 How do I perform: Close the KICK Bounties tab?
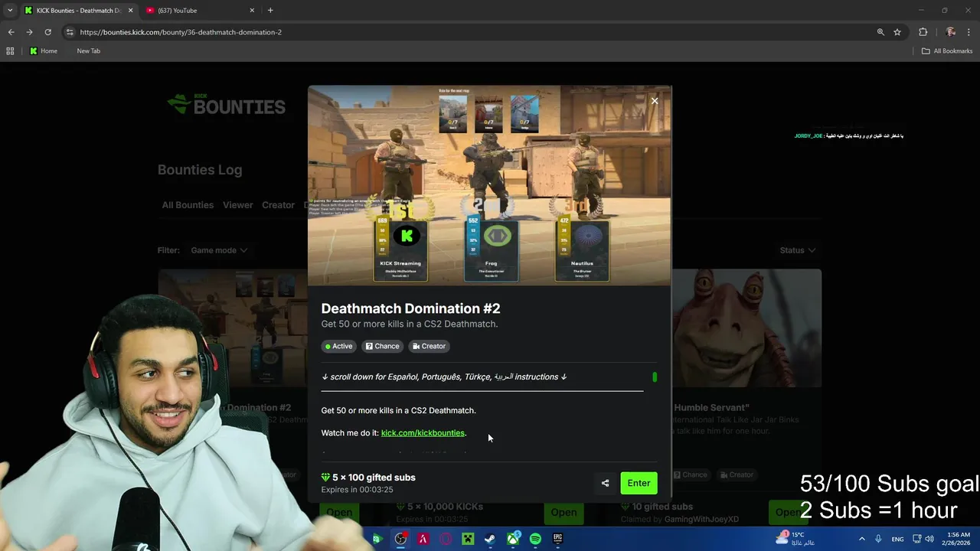pyautogui.click(x=130, y=11)
